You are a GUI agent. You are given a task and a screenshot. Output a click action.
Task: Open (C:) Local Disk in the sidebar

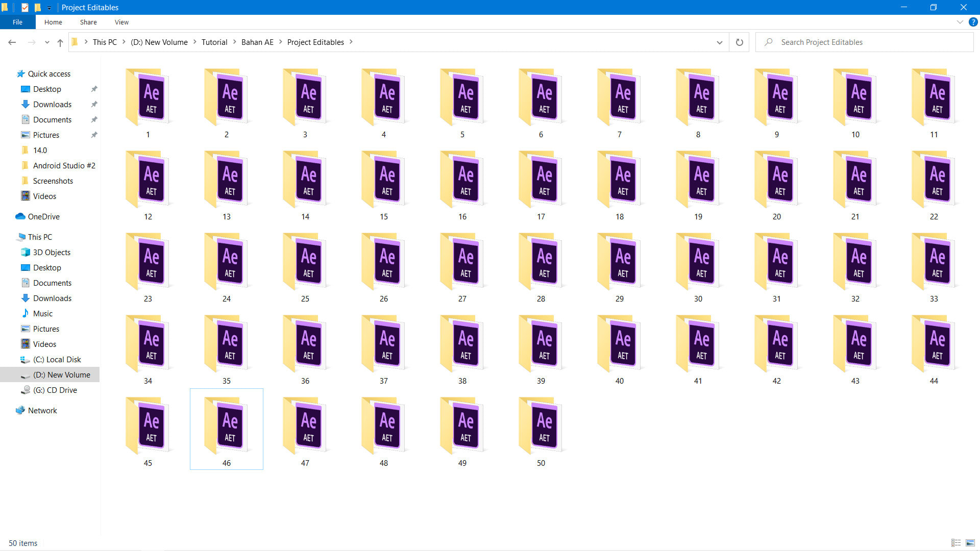click(57, 359)
